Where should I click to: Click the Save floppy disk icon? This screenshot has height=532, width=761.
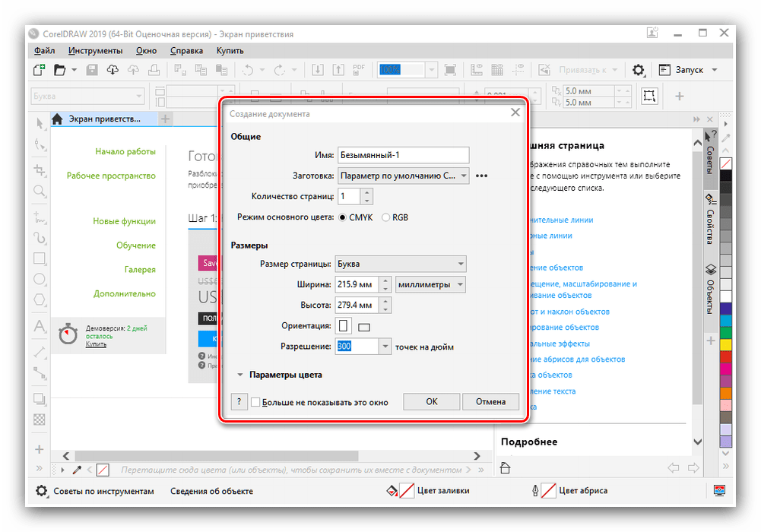(x=92, y=70)
